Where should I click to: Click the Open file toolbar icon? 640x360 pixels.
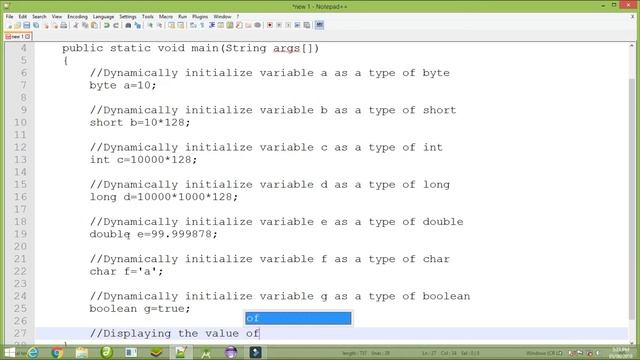(18, 25)
